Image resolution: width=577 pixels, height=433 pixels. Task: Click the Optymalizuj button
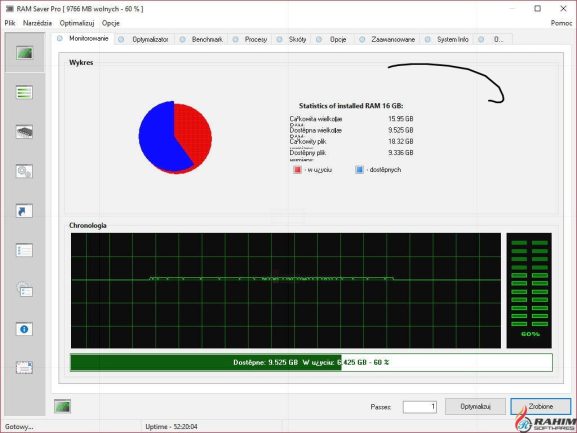pos(475,406)
